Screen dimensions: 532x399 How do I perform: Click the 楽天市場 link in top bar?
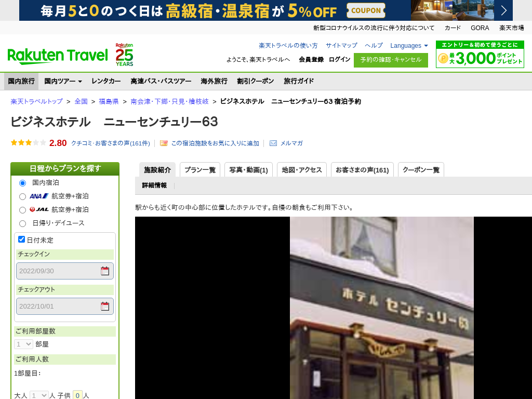[x=511, y=28]
